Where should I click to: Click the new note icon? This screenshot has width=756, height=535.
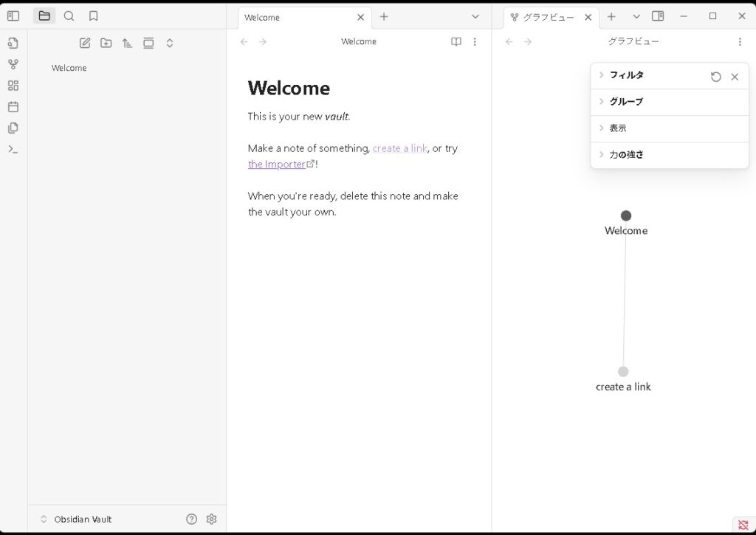(x=85, y=43)
